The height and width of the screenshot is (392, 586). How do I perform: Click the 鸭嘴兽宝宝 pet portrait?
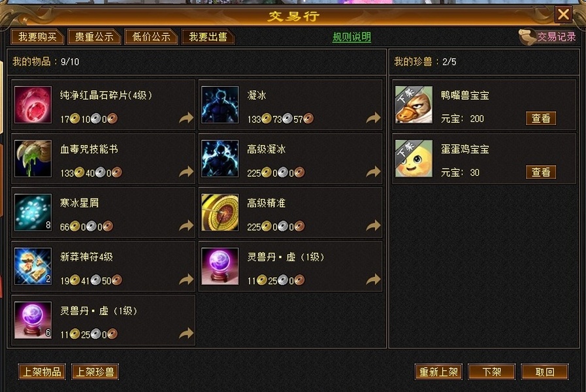point(414,105)
